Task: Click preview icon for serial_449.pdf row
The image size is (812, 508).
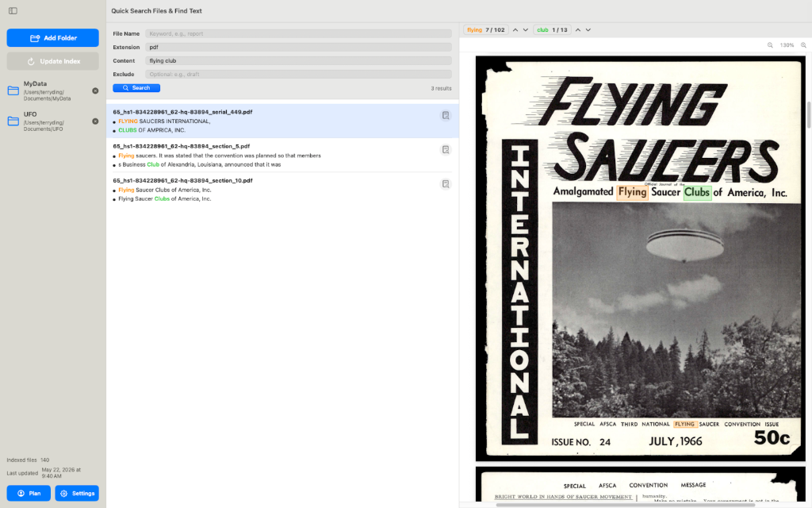Action: tap(446, 116)
